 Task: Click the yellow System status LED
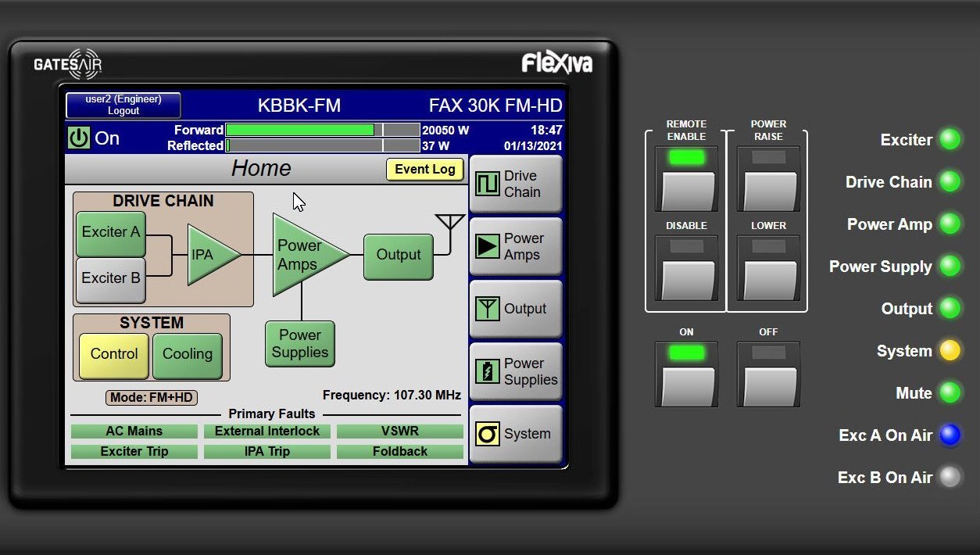950,351
